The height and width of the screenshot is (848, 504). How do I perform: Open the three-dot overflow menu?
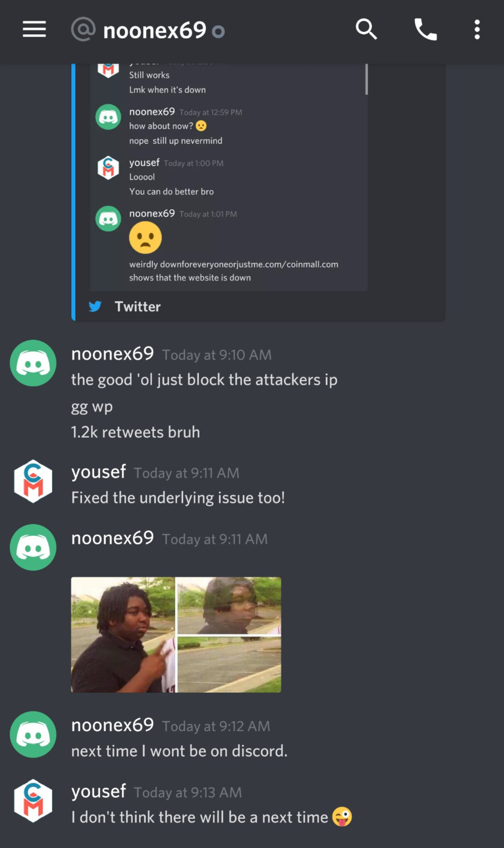point(477,29)
